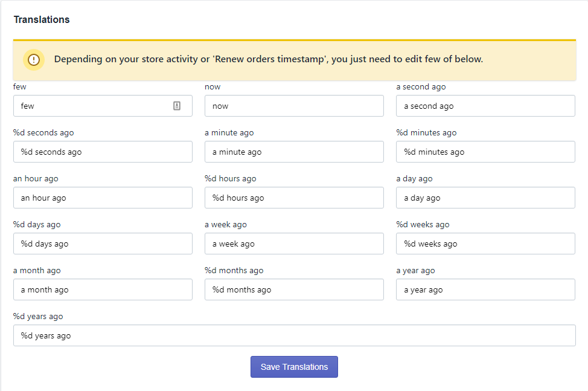Click the yellow notice about Renew orders timestamp

(295, 60)
